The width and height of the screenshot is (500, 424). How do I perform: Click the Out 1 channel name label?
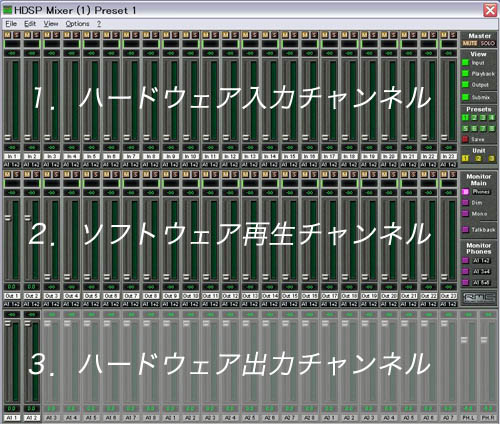[x=12, y=296]
